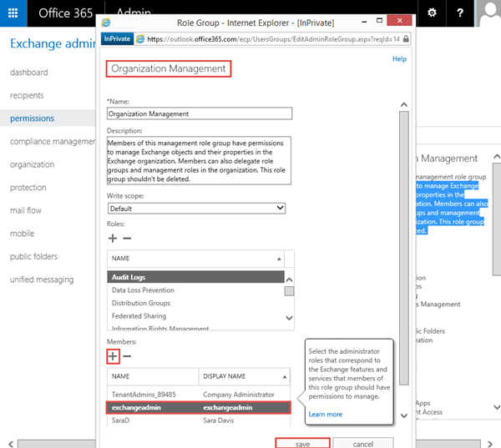Open permissions in left navigation
Image resolution: width=501 pixels, height=448 pixels.
[32, 118]
